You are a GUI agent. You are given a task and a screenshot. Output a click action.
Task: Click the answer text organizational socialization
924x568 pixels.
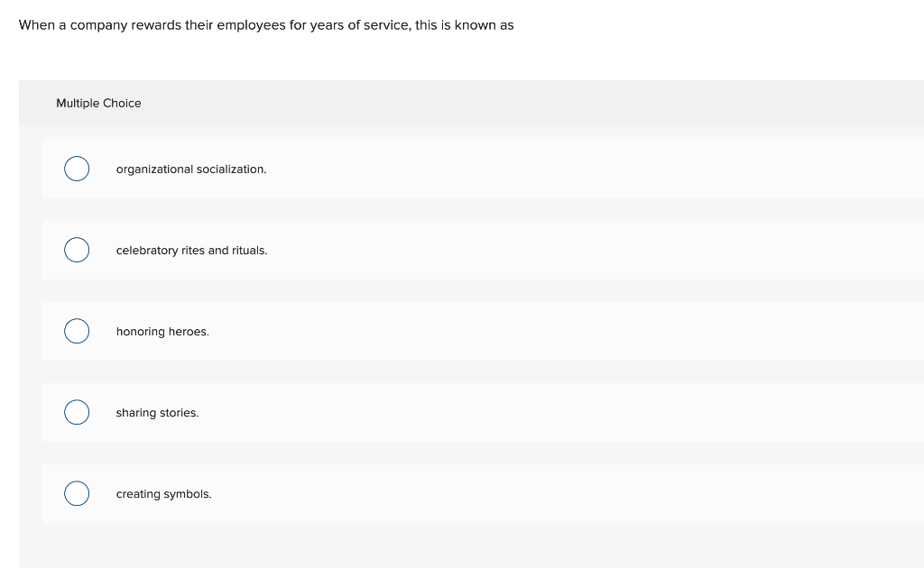click(x=190, y=169)
